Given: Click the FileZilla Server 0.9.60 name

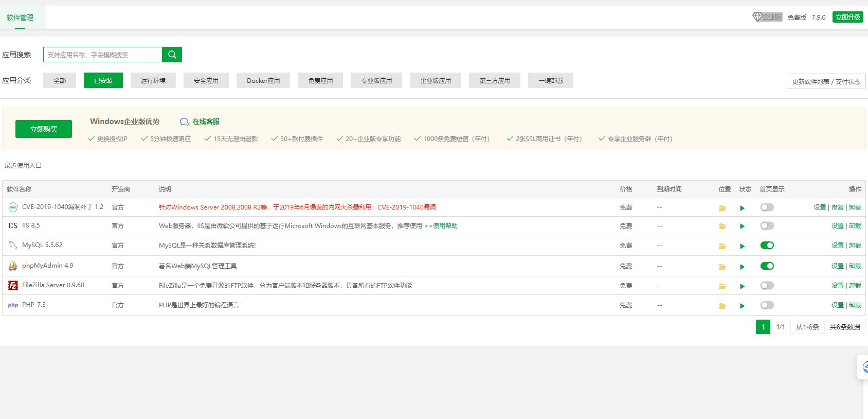Looking at the screenshot, I should click(x=53, y=285).
